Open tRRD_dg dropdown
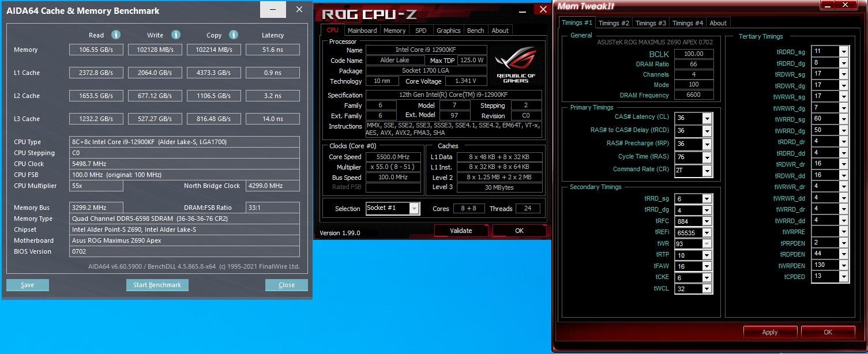 click(x=707, y=210)
